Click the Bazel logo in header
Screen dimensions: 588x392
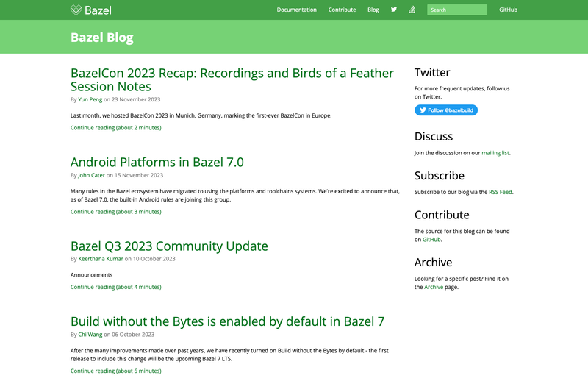tap(90, 10)
